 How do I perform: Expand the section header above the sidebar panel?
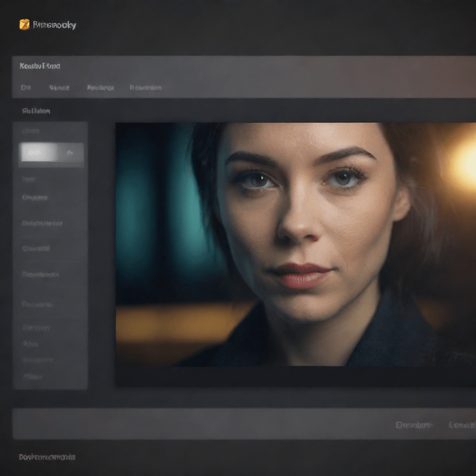tap(36, 111)
